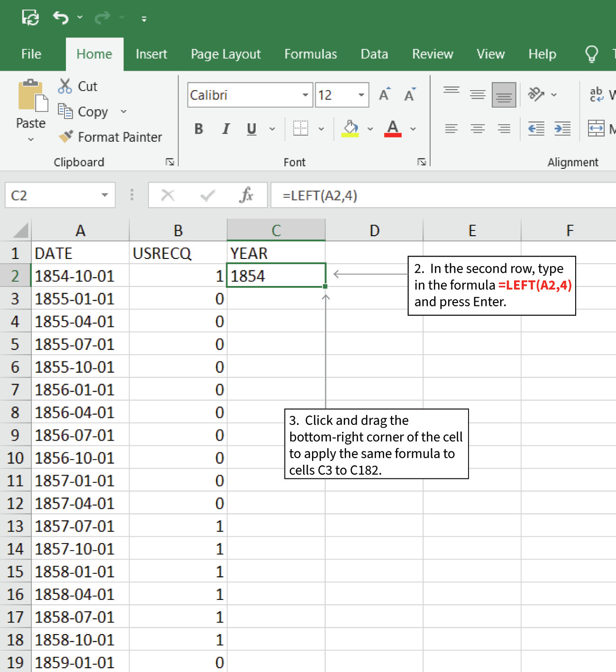The height and width of the screenshot is (672, 616).
Task: Toggle Underline formatting
Action: 252,129
